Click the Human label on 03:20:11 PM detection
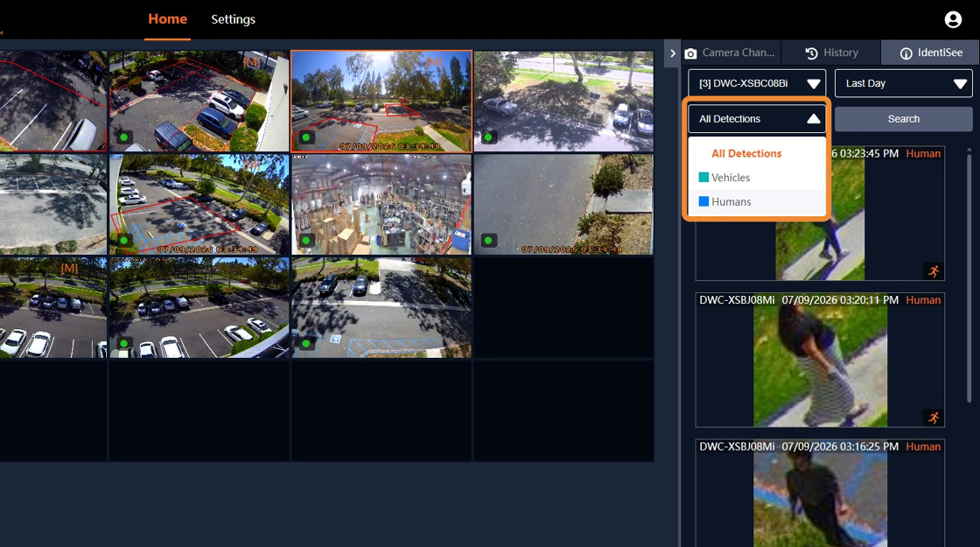This screenshot has height=547, width=980. (923, 300)
